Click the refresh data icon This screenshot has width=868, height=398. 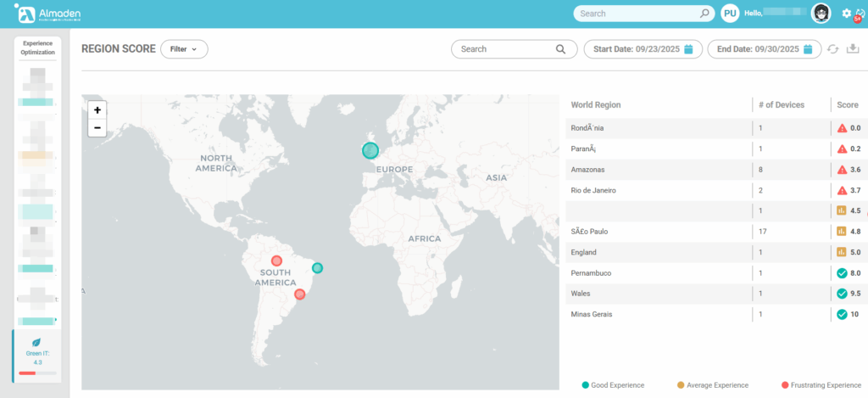[832, 49]
